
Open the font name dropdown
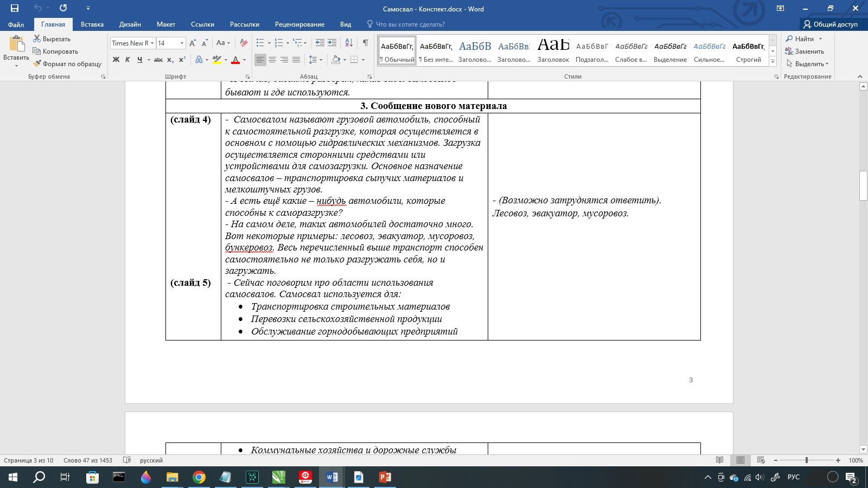152,43
